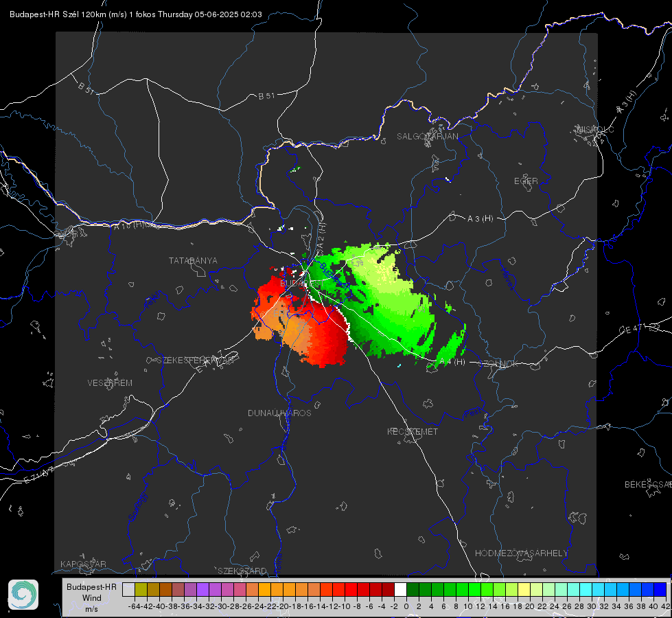Viewport: 672px width, 618px height.
Task: Click the radar title text 'Budapest-HR Szél 120km'
Action: click(x=58, y=14)
